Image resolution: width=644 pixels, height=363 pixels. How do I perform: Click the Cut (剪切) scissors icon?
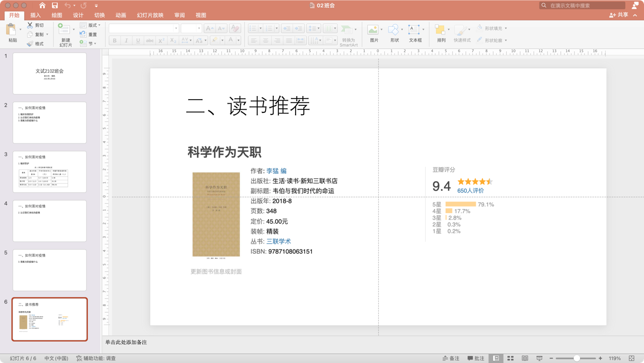click(30, 25)
